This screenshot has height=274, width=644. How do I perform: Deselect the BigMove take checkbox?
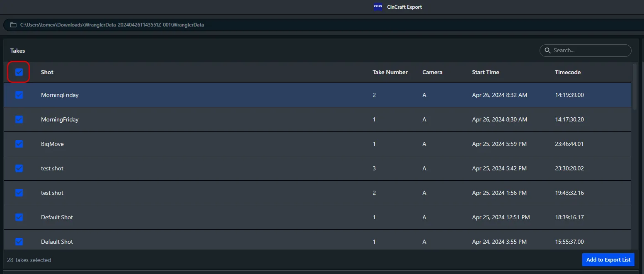[x=19, y=144]
